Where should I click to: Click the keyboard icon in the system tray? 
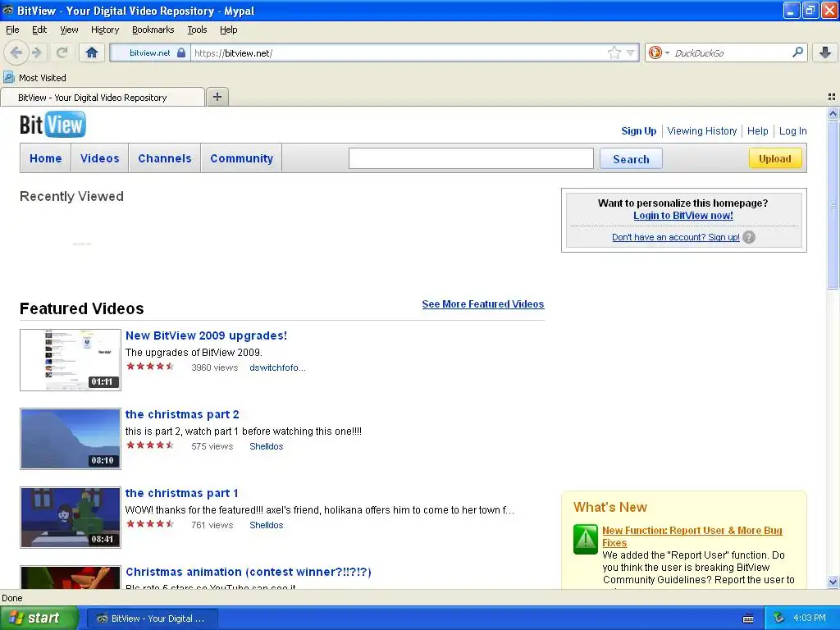748,619
